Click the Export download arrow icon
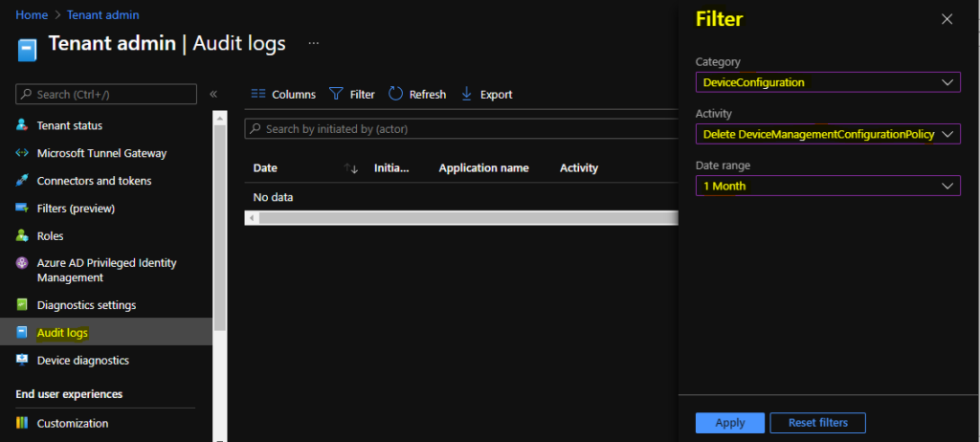The image size is (980, 442). (466, 94)
